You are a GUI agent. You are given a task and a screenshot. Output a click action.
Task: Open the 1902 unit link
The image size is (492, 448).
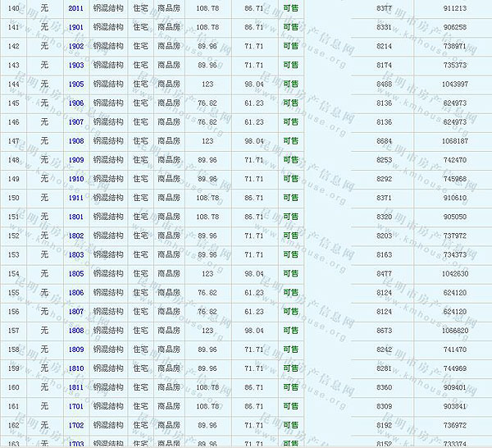(76, 46)
